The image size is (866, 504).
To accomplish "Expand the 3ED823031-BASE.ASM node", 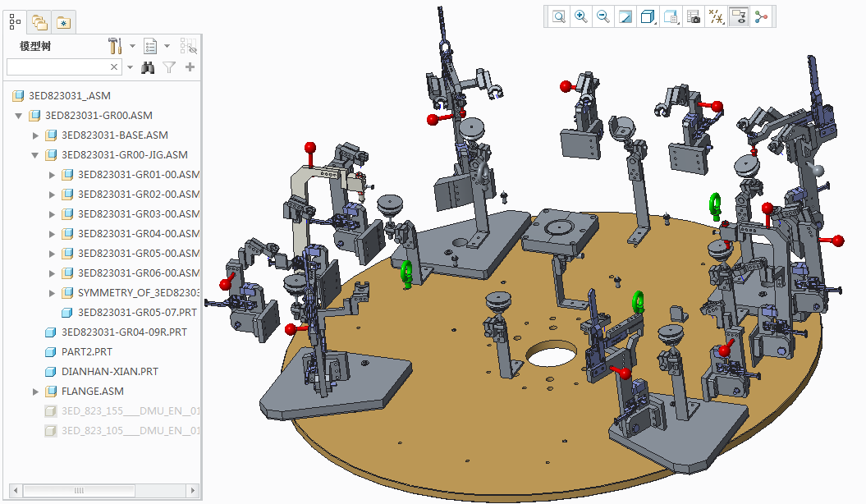I will pos(35,135).
